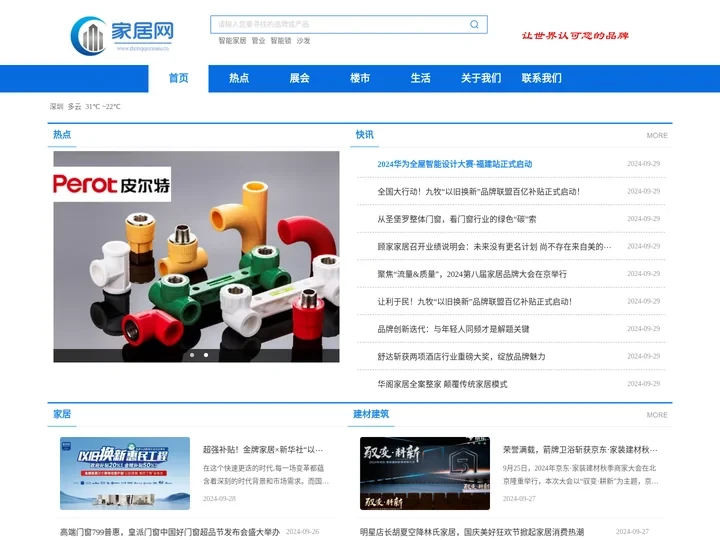
Task: Open the 热点 section heading
Action: (x=62, y=135)
